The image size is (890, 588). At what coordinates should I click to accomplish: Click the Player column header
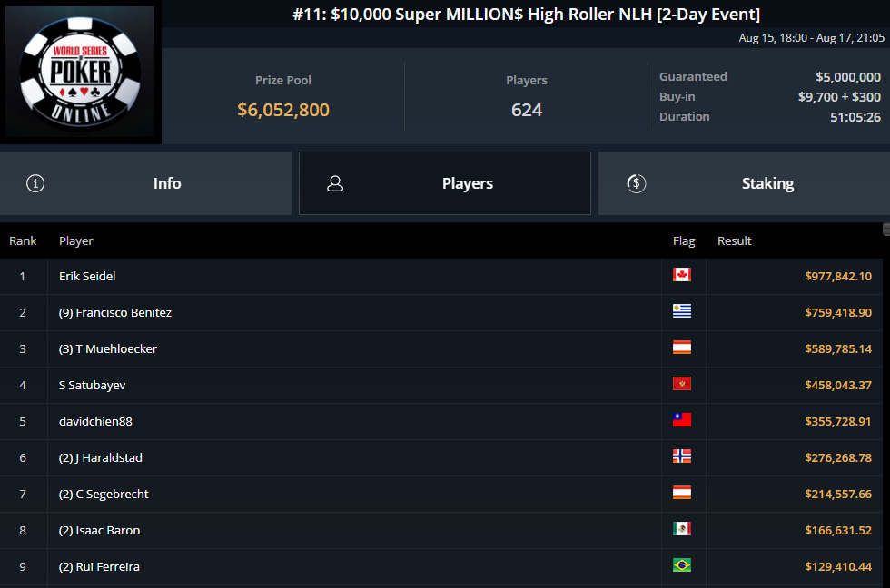click(x=76, y=240)
